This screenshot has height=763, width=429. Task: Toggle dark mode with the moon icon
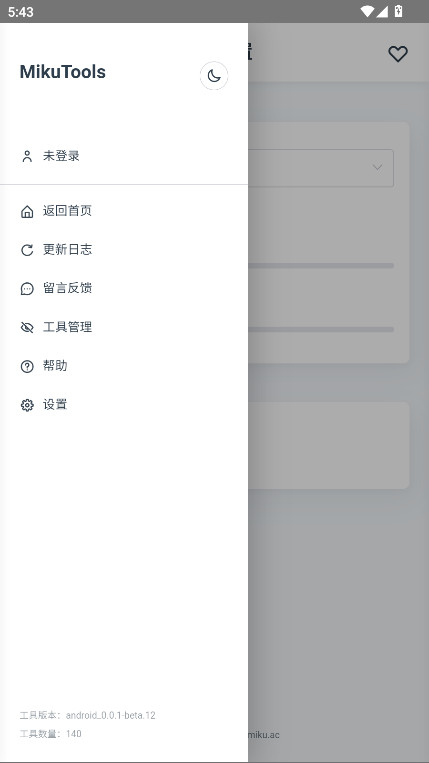(214, 76)
